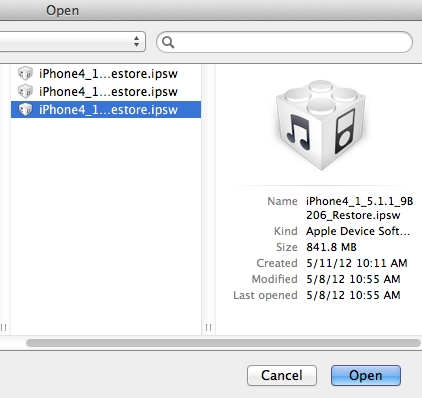Screen dimensions: 422x398
Task: Click the horizontal scrollbar thumb
Action: coord(223,343)
